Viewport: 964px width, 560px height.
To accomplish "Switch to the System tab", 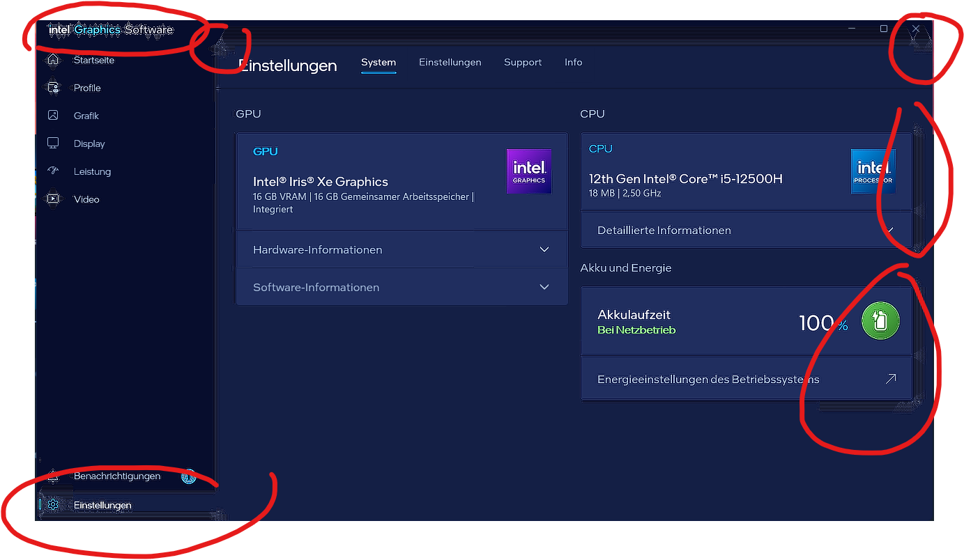I will (378, 63).
